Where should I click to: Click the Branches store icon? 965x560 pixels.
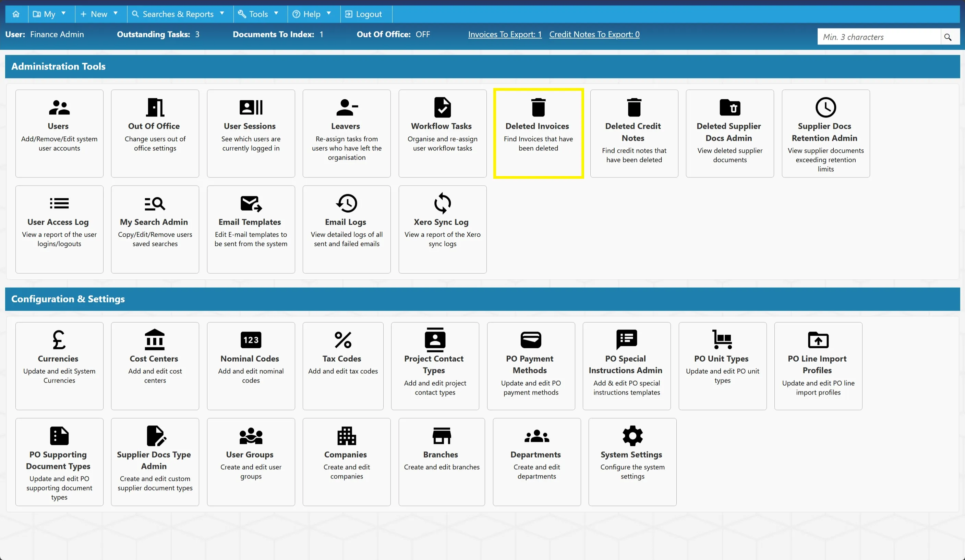[442, 436]
